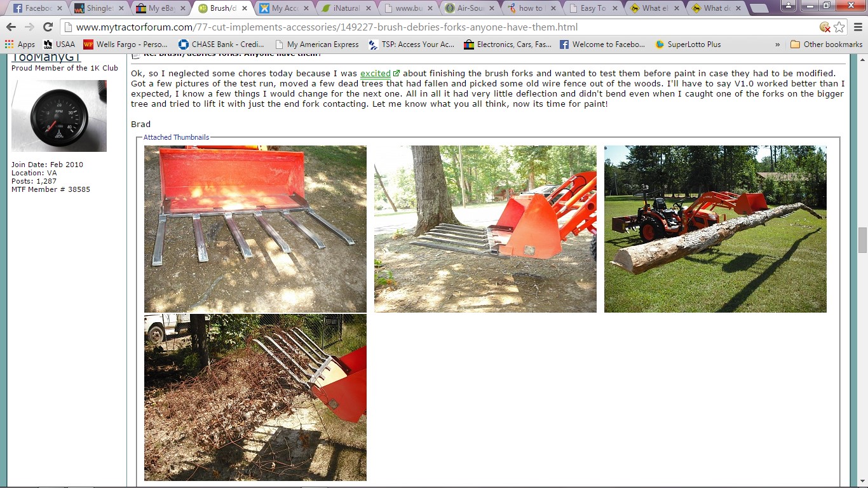Open the thumbnail of forks lifting wire fence
This screenshot has height=488, width=868.
click(x=255, y=397)
